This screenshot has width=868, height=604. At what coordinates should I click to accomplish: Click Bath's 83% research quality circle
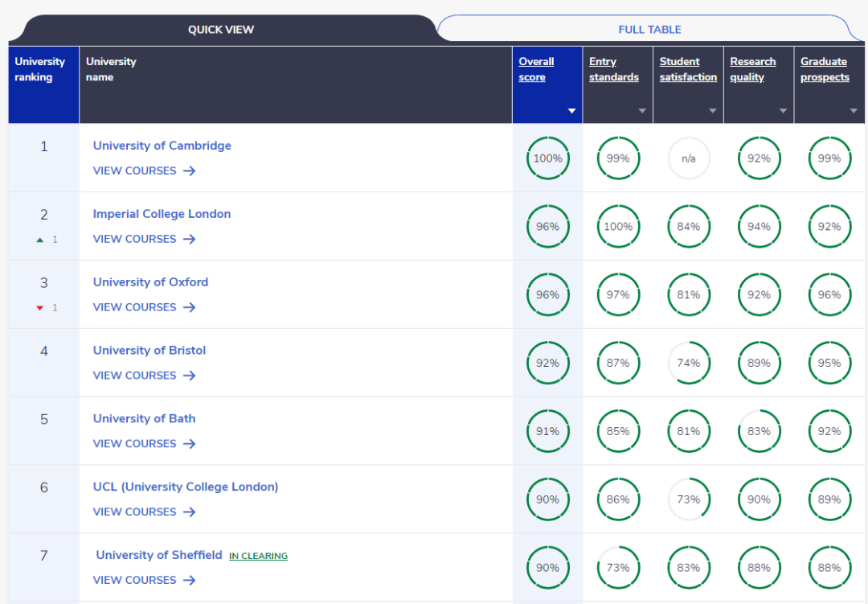[x=759, y=432]
